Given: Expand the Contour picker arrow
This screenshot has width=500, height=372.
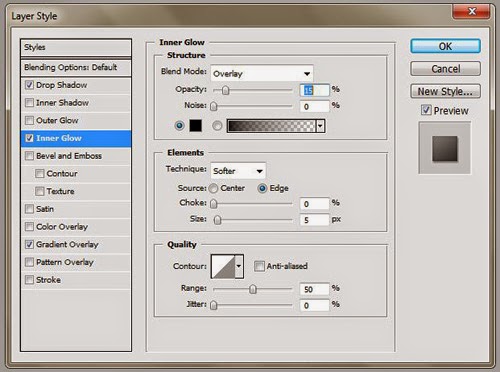Looking at the screenshot, I should pos(239,266).
